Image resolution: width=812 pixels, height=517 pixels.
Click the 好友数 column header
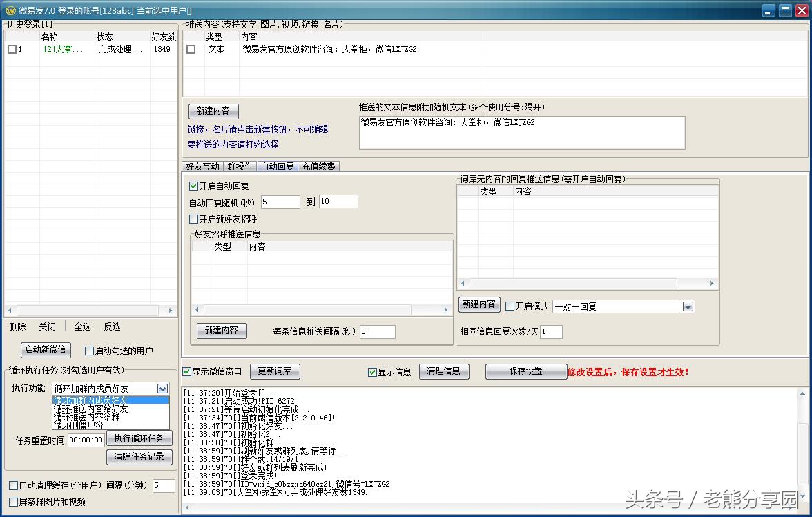[x=164, y=36]
